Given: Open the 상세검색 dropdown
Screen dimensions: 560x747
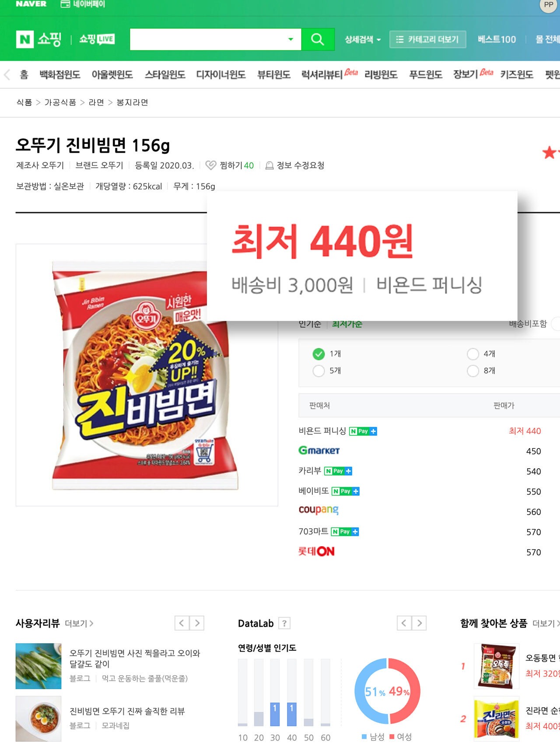Looking at the screenshot, I should [x=363, y=39].
